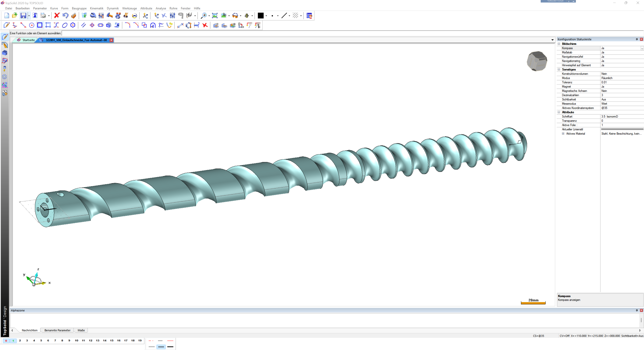Image resolution: width=644 pixels, height=350 pixels.
Task: Open the Kinematik menu
Action: (96, 8)
